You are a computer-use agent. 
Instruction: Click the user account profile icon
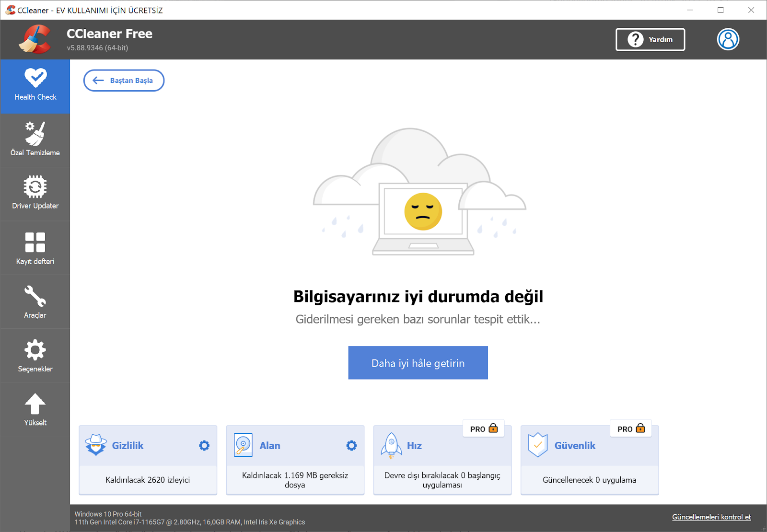pyautogui.click(x=728, y=39)
